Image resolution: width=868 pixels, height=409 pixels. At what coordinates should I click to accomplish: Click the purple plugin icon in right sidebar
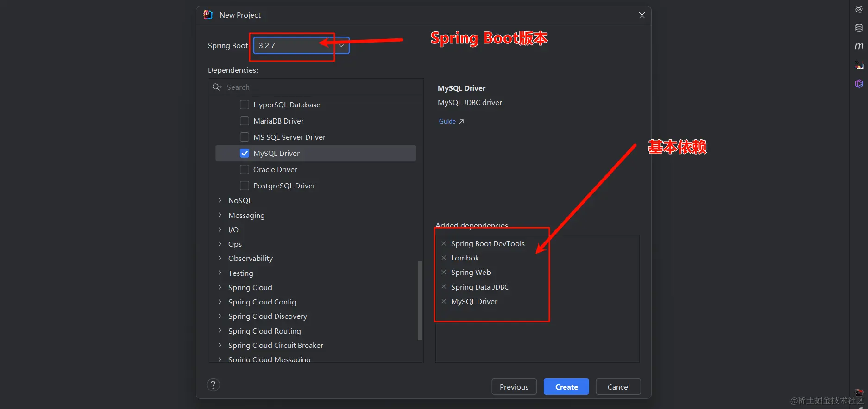859,84
